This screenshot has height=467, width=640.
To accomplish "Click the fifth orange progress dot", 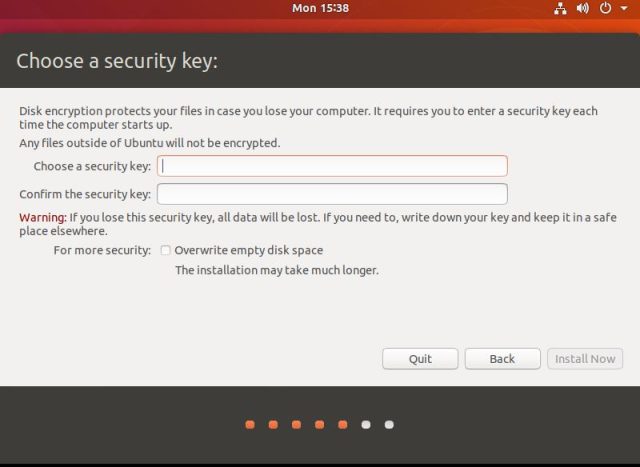I will point(342,425).
